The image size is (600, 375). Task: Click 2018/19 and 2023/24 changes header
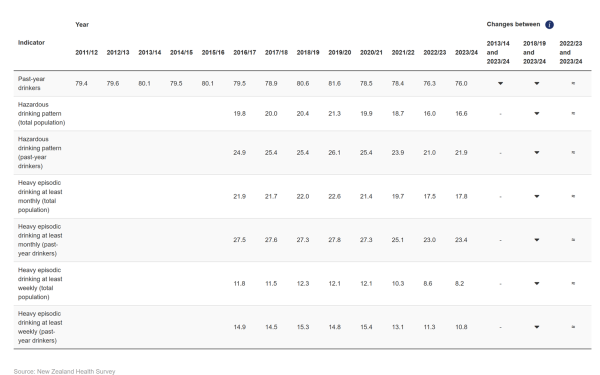535,52
